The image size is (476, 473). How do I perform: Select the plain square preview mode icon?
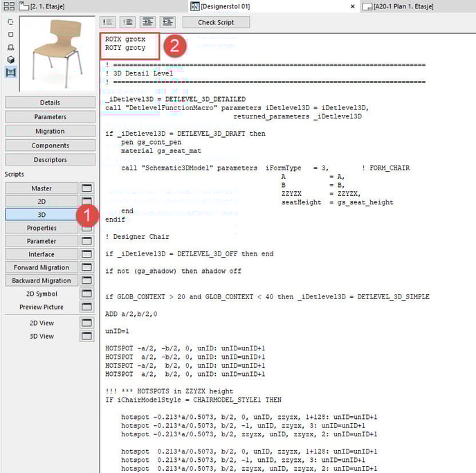tap(10, 35)
